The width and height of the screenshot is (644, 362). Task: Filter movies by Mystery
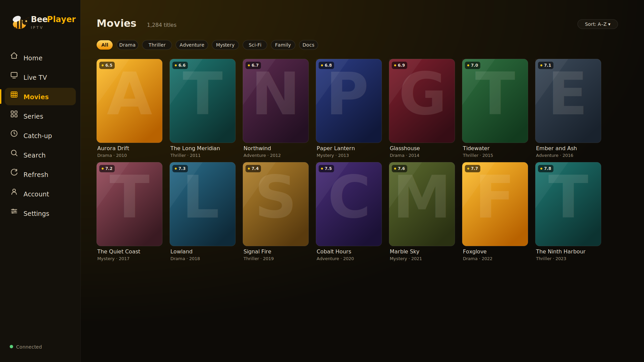[x=225, y=45]
